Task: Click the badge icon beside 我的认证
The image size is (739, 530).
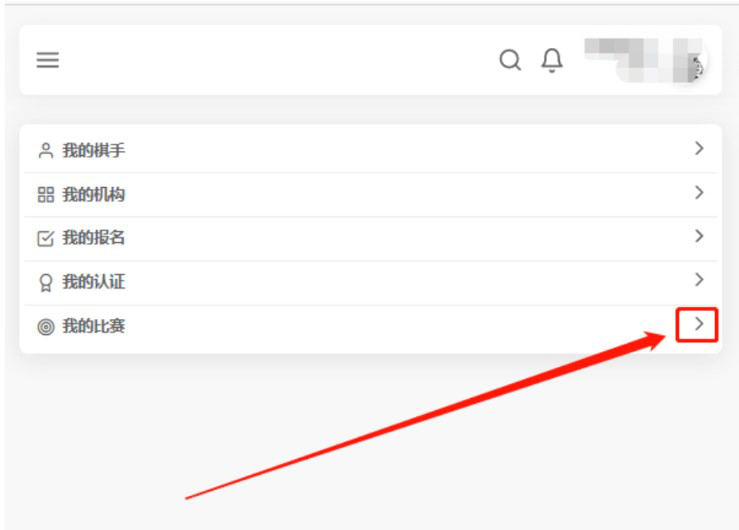Action: click(46, 283)
